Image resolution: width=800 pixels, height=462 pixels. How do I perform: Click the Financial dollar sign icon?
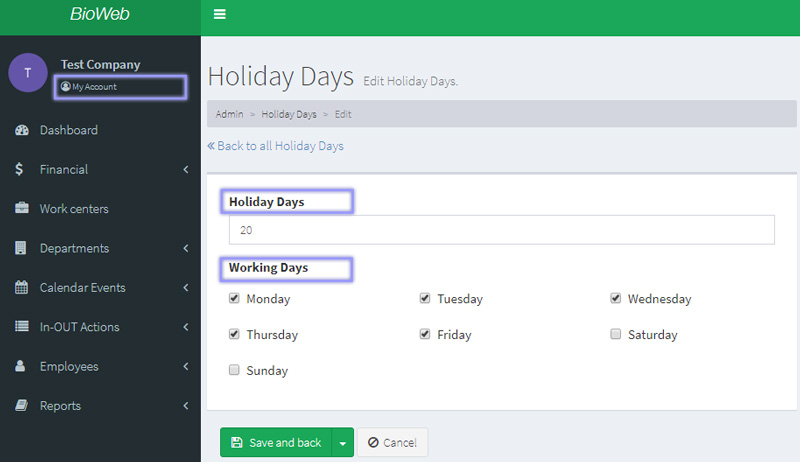click(20, 170)
